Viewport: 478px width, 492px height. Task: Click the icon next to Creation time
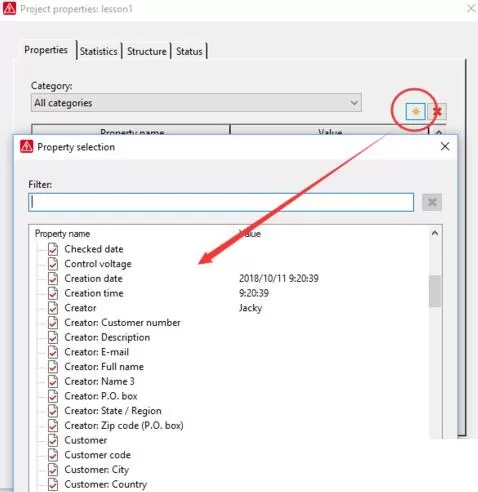[x=53, y=293]
